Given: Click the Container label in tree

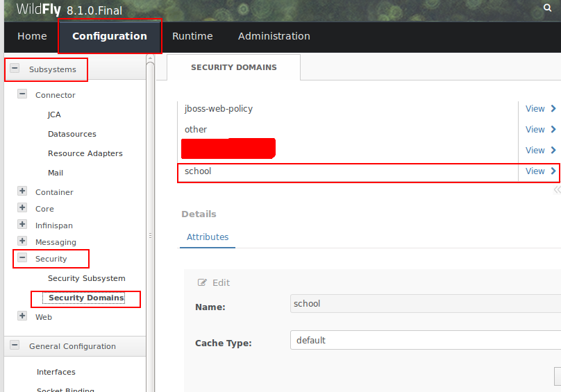Looking at the screenshot, I should pos(54,192).
